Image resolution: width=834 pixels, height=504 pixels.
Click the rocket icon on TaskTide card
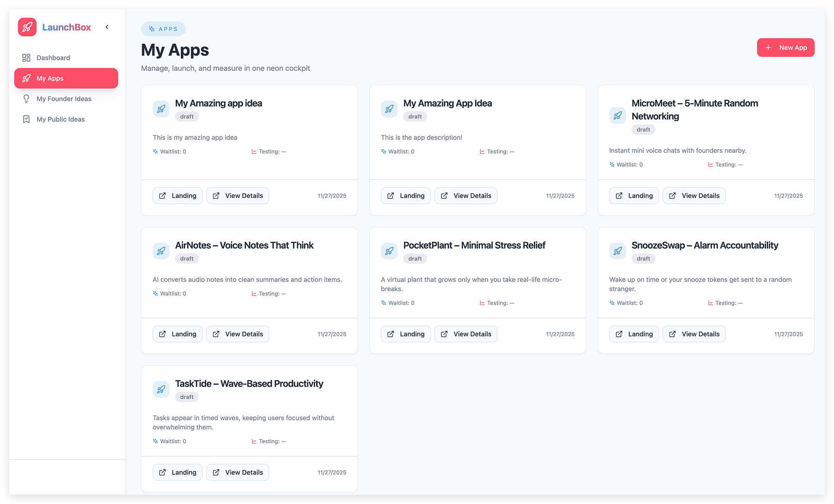pyautogui.click(x=161, y=389)
